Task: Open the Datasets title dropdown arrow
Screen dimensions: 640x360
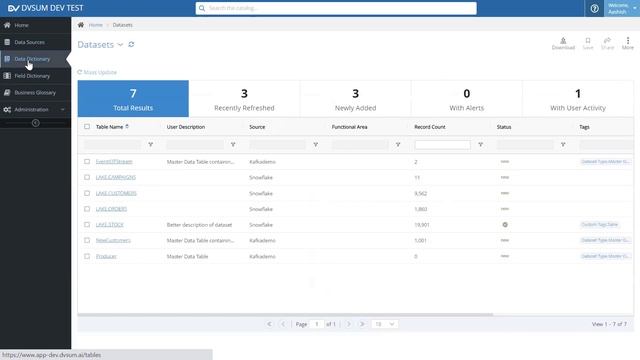Action: [x=120, y=44]
